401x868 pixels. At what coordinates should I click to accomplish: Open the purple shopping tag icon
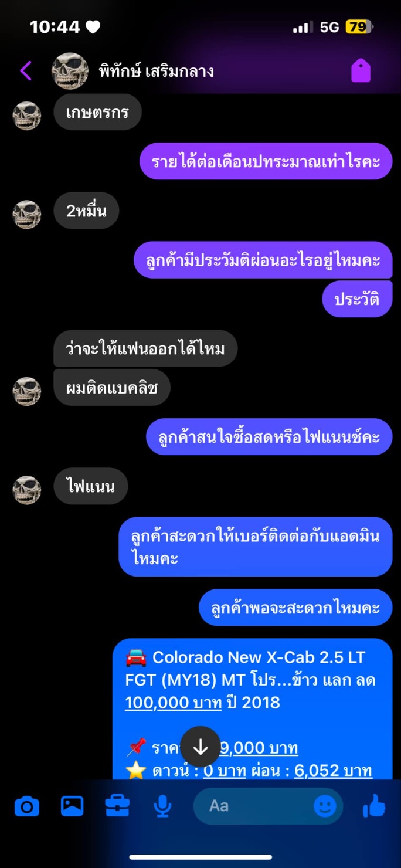[361, 71]
